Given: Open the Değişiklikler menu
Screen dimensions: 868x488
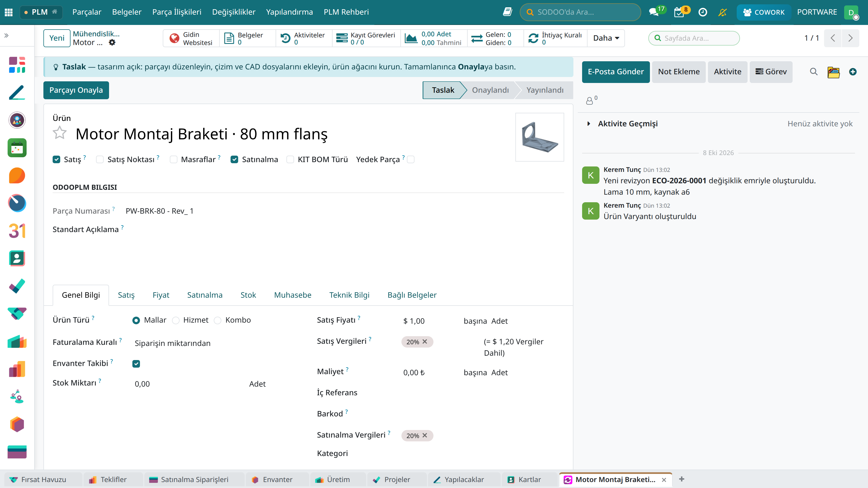Looking at the screenshot, I should point(234,12).
